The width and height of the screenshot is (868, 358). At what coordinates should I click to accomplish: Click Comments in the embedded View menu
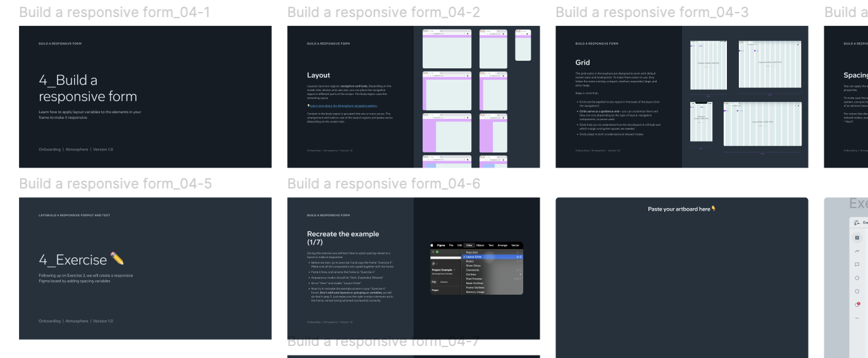[x=473, y=270]
